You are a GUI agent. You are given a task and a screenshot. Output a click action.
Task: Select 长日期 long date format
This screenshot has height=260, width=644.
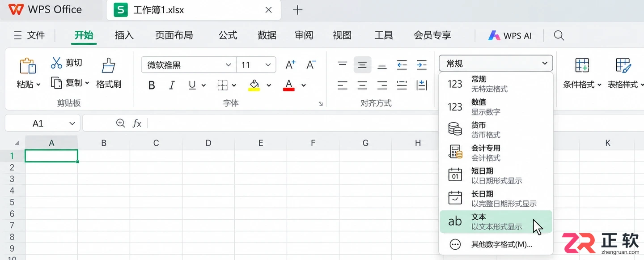(496, 199)
